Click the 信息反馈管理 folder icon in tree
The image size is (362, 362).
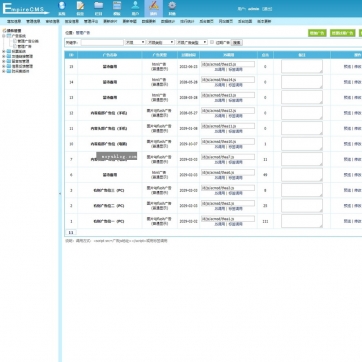click(x=9, y=66)
